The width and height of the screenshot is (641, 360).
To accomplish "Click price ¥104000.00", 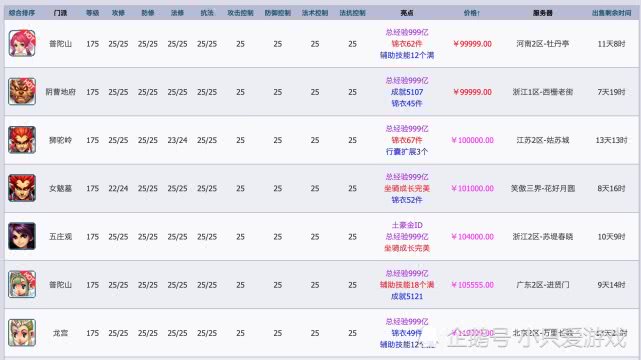I will pos(473,237).
